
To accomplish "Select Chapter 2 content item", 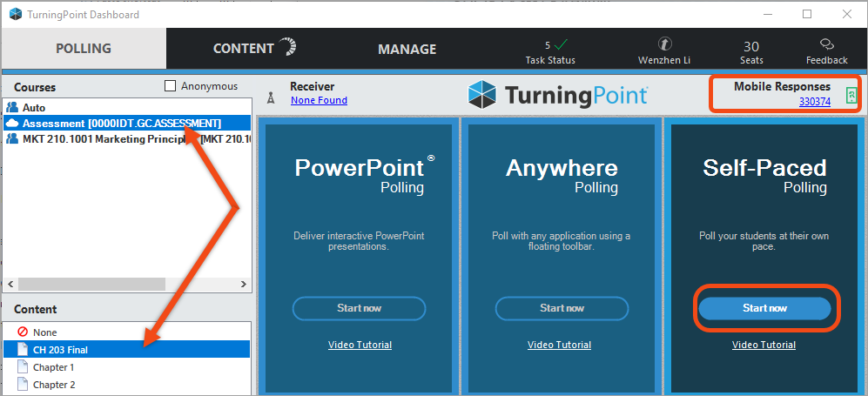I will [127, 385].
